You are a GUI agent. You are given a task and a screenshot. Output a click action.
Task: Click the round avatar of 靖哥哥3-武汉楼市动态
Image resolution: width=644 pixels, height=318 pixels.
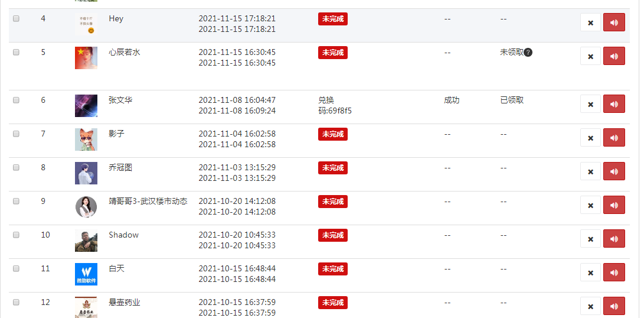coord(86,206)
